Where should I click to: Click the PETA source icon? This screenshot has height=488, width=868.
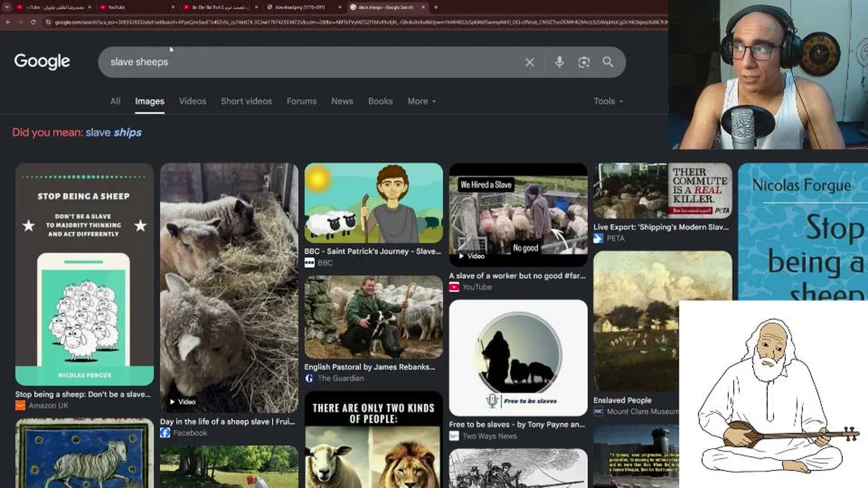(598, 238)
